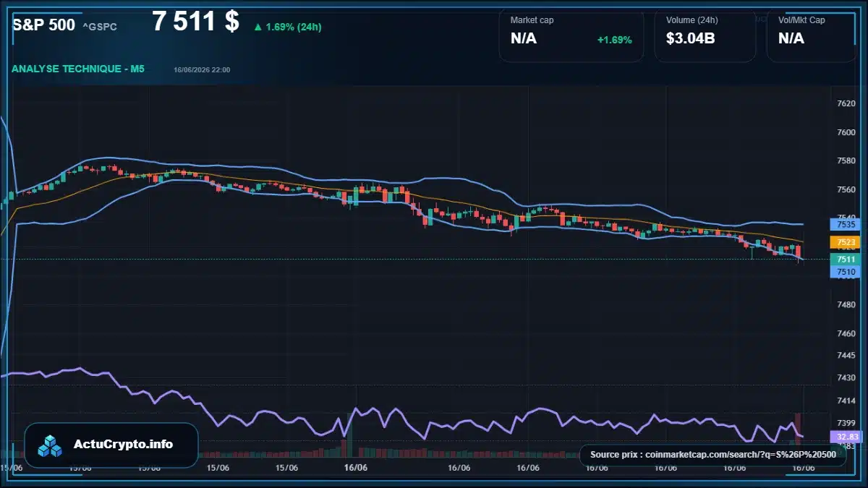Click the 7 511 $ price value

pyautogui.click(x=195, y=21)
